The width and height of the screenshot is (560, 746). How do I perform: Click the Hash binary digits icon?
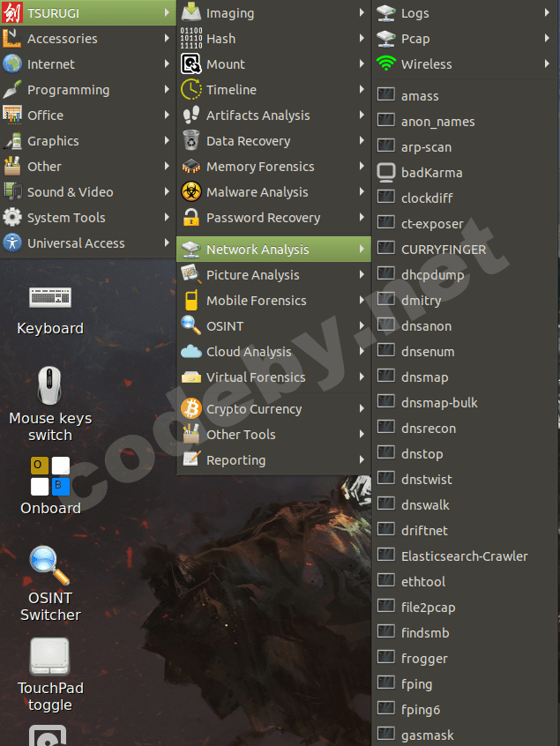click(x=191, y=39)
